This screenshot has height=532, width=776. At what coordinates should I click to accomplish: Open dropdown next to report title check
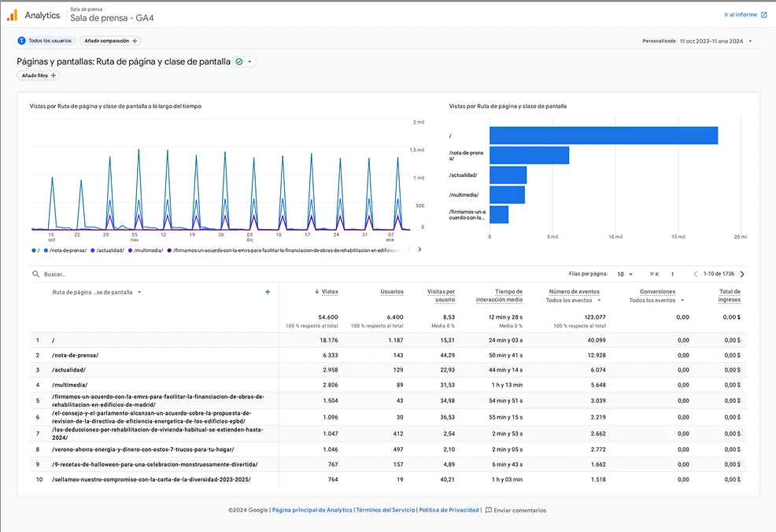[249, 62]
